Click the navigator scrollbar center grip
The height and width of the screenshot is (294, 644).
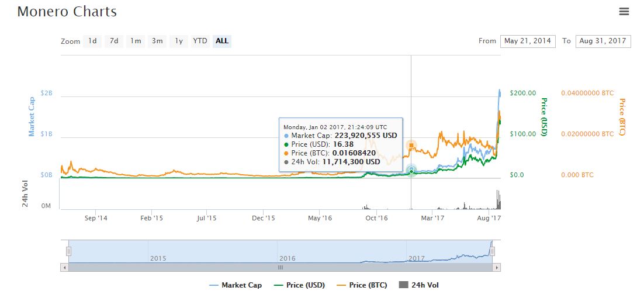(280, 267)
